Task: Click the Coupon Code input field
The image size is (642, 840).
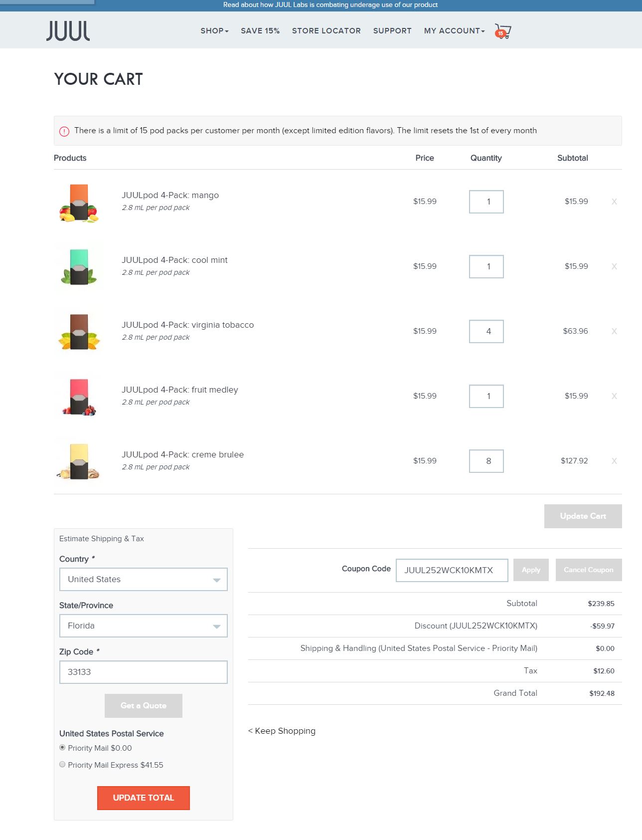Action: [x=452, y=570]
